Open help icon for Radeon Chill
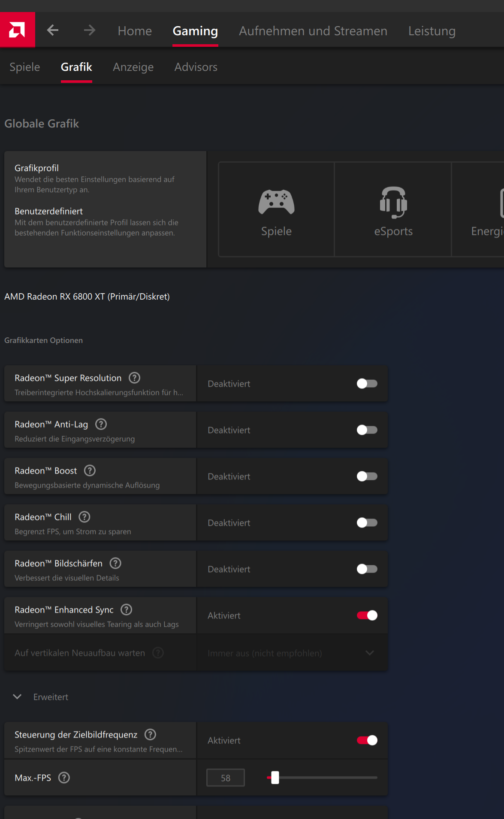 [85, 517]
